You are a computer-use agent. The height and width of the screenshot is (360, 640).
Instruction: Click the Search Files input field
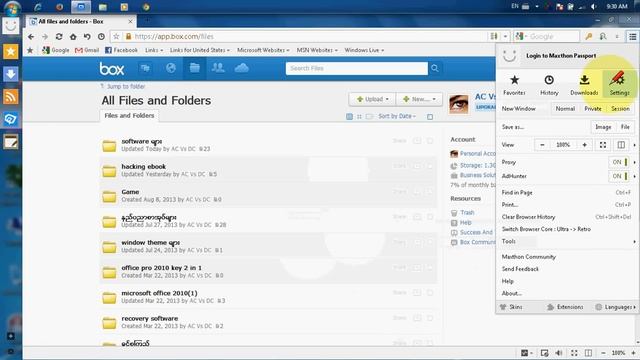[356, 68]
